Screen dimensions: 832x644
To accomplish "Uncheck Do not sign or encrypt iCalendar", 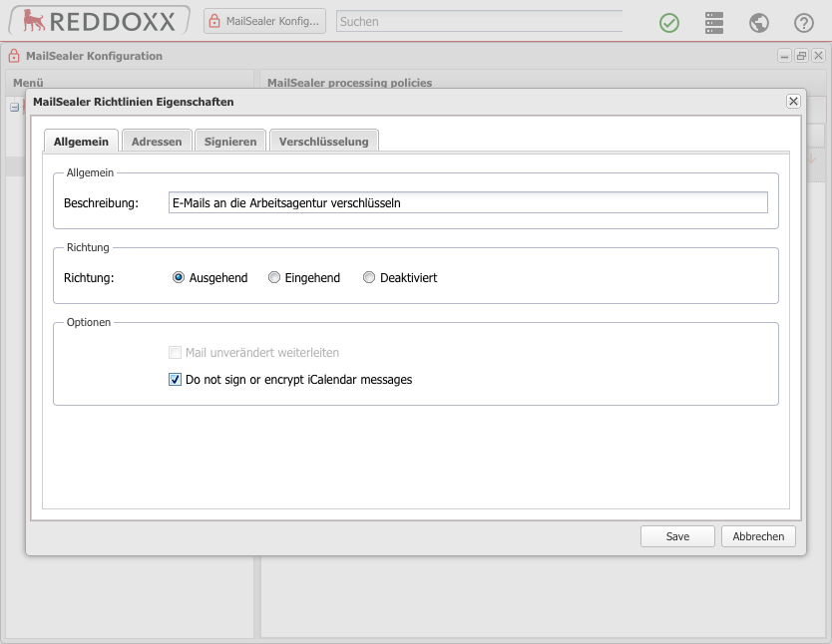I will point(175,380).
